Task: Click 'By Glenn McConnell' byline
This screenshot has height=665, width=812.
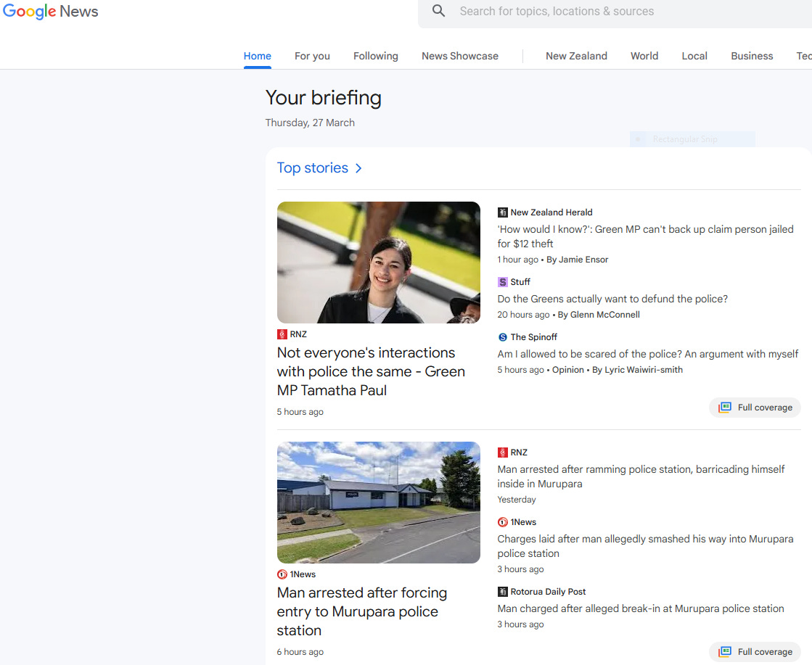Action: point(599,315)
